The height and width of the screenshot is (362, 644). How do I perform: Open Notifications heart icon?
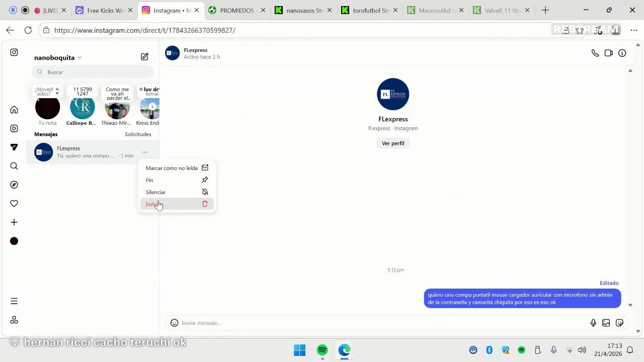(x=14, y=204)
